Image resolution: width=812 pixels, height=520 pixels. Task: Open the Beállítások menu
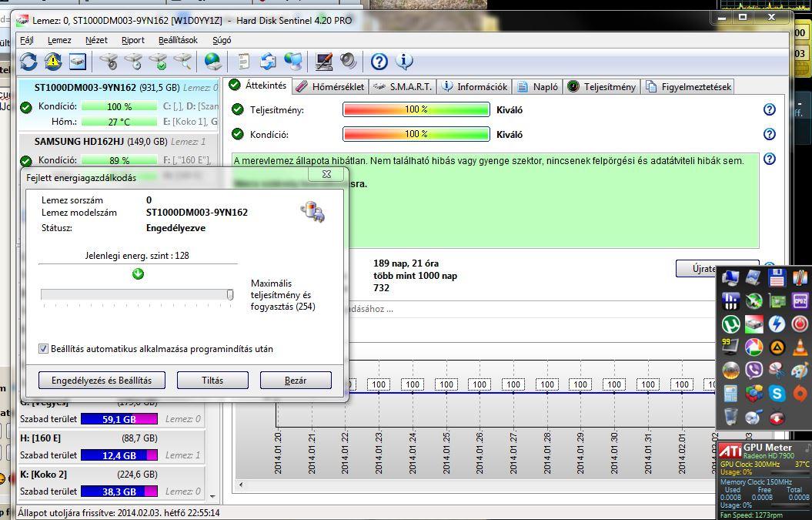178,40
